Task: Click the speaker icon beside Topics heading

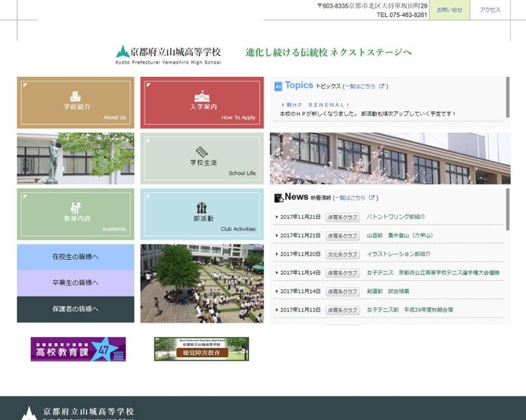Action: [x=278, y=86]
